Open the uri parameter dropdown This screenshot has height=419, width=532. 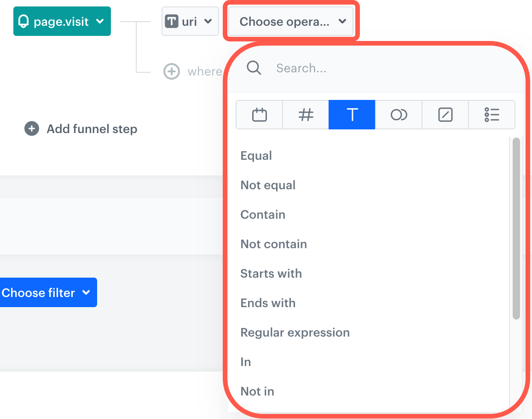[x=190, y=21]
